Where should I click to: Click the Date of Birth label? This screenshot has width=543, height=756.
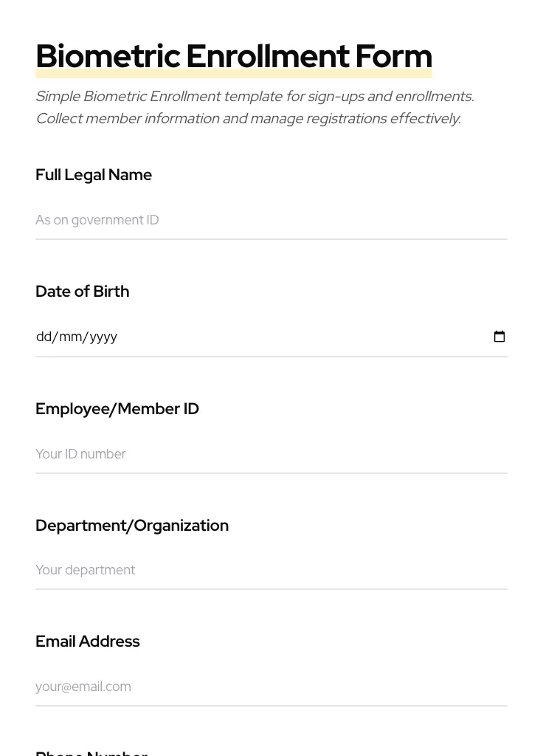click(x=82, y=292)
